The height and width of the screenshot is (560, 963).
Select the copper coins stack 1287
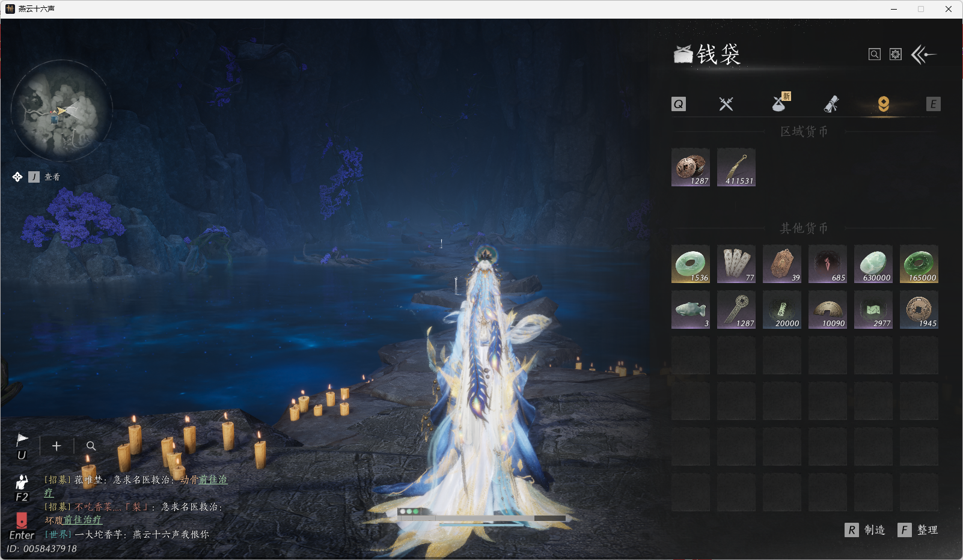tap(691, 168)
